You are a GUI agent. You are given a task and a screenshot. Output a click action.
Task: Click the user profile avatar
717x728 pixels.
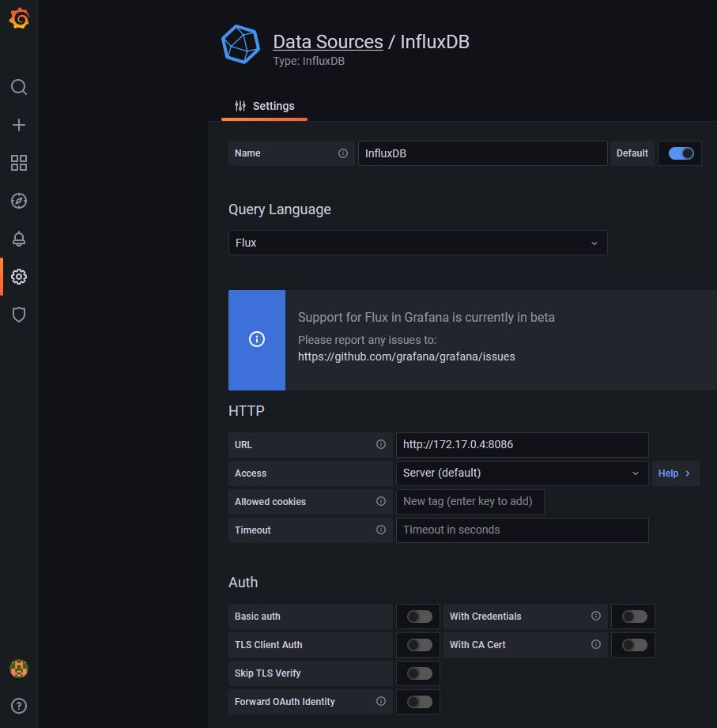[18, 667]
